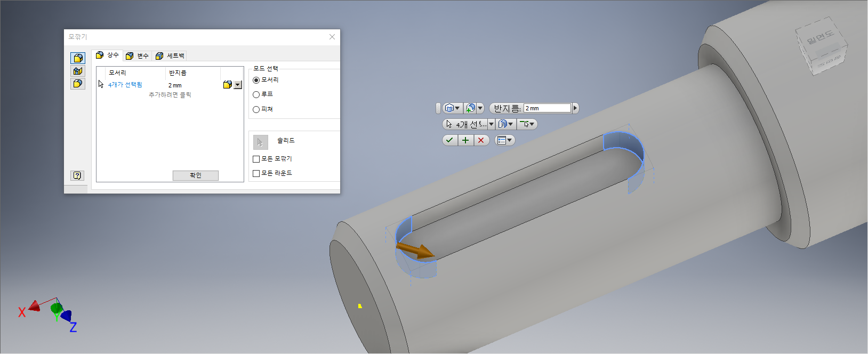Edit the 2 mm radius cell in list

tap(175, 85)
